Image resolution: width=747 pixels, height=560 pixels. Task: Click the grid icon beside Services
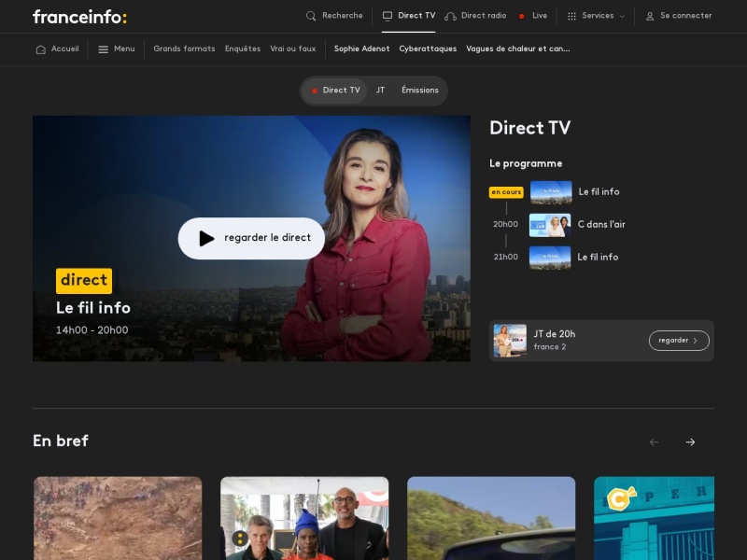(x=571, y=16)
